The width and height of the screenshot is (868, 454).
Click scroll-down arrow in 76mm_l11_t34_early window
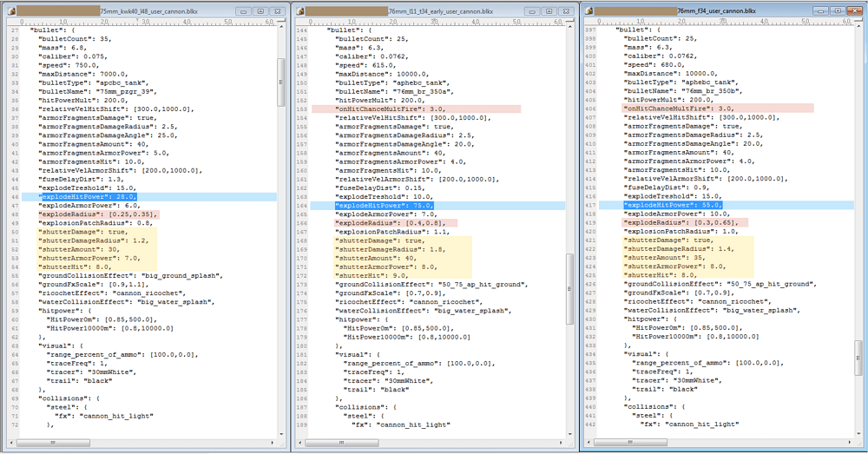click(569, 435)
